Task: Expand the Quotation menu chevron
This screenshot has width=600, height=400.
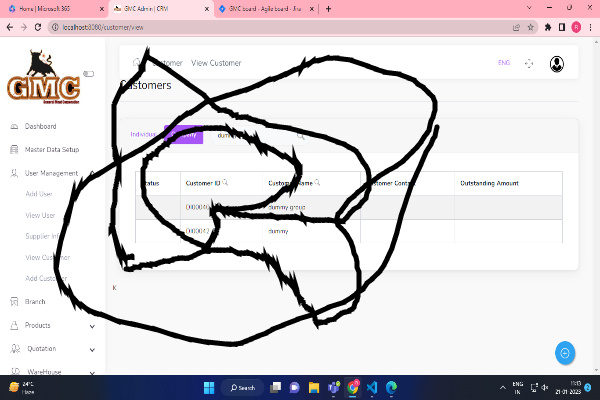Action: 92,349
